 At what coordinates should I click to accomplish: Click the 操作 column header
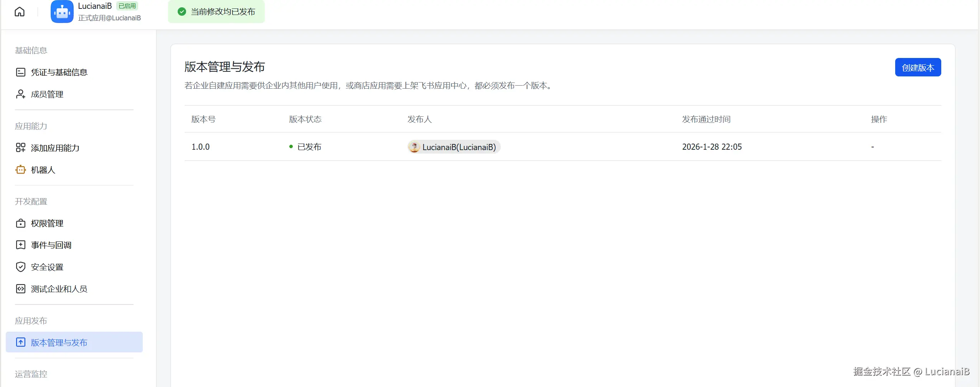click(879, 119)
